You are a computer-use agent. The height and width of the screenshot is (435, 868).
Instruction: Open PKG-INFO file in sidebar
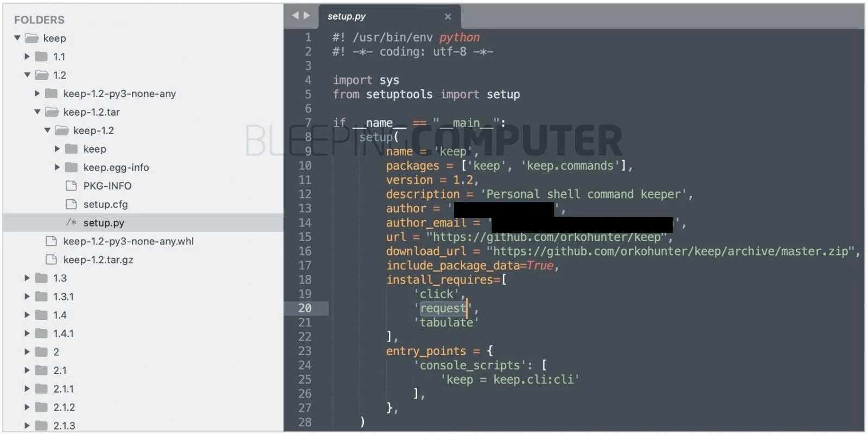(107, 186)
